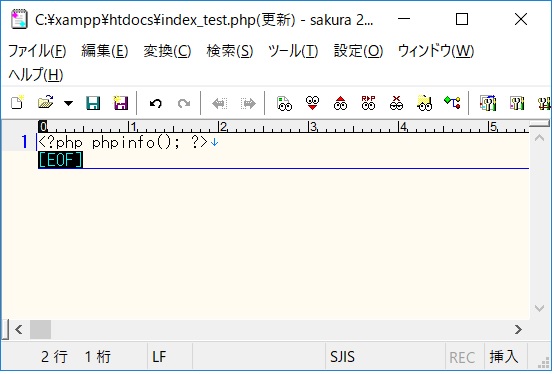Click the vertical split box above scrollbar
Screen dimensions: 554x374
(539, 124)
